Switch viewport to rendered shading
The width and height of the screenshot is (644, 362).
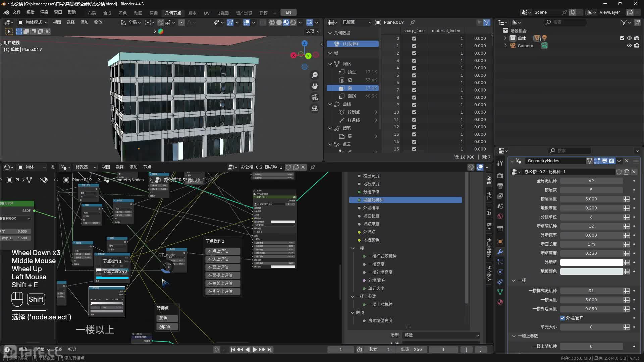293,22
